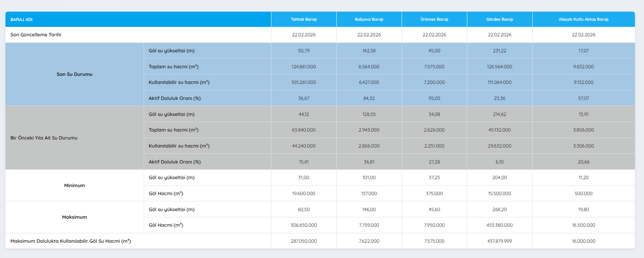Click the Son Güncelleme Tarihi row label
644x258 pixels.
point(36,35)
